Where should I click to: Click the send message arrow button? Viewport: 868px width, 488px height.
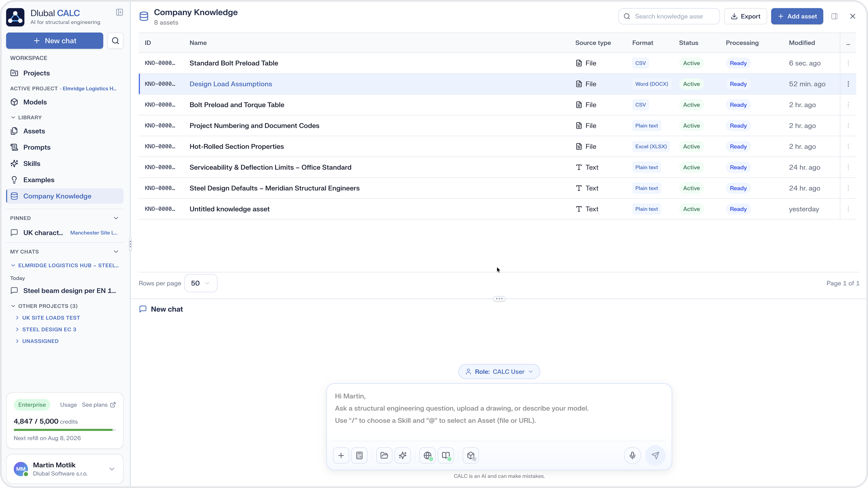coord(656,455)
